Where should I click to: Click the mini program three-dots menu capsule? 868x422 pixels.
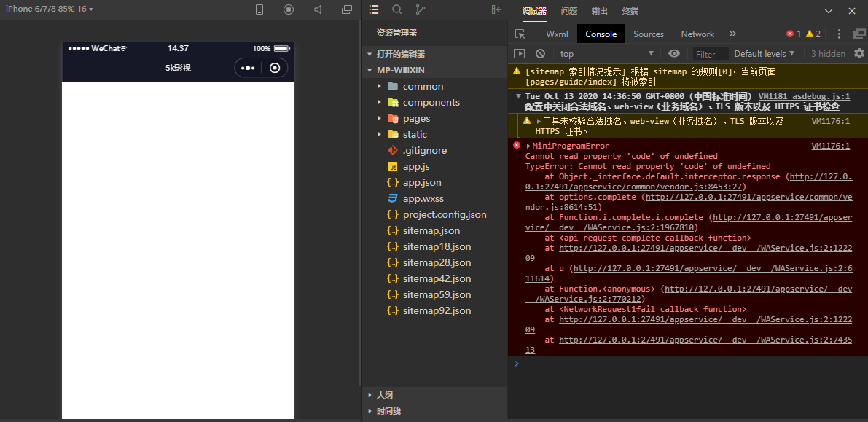point(248,68)
